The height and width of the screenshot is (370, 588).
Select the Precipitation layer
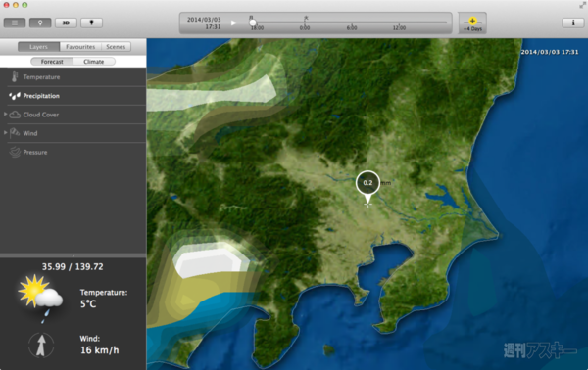pos(73,96)
